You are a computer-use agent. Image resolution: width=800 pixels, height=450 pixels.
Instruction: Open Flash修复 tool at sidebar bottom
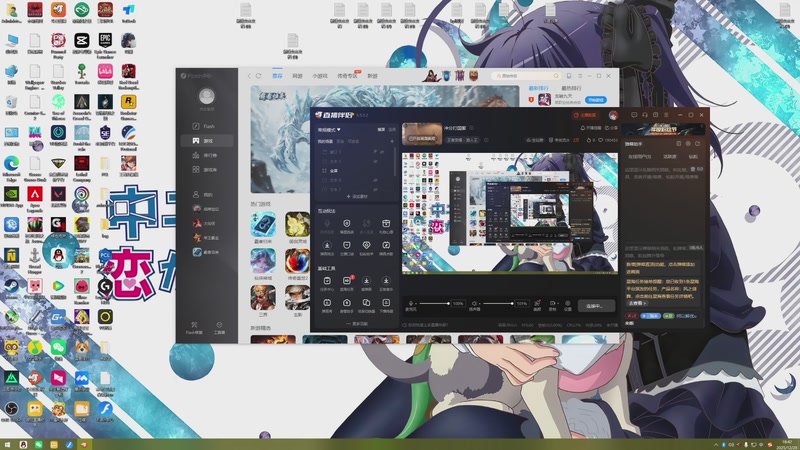(194, 328)
